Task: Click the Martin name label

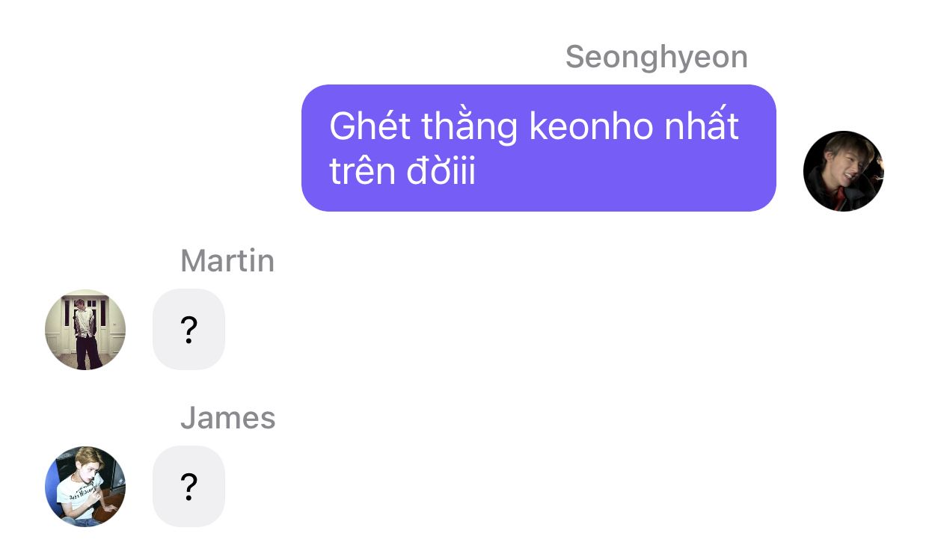Action: click(227, 262)
